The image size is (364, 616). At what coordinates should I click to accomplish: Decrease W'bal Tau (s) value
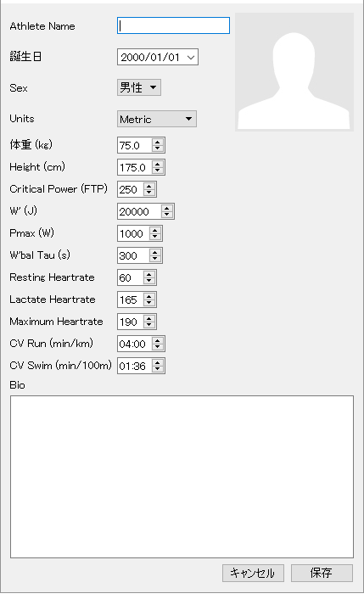click(155, 259)
